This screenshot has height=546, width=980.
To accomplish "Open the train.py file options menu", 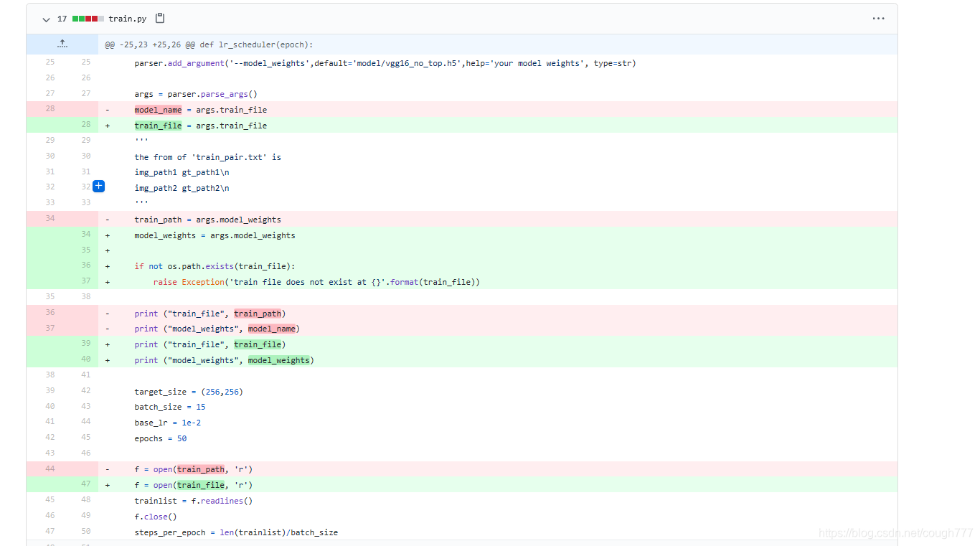I will click(x=878, y=19).
